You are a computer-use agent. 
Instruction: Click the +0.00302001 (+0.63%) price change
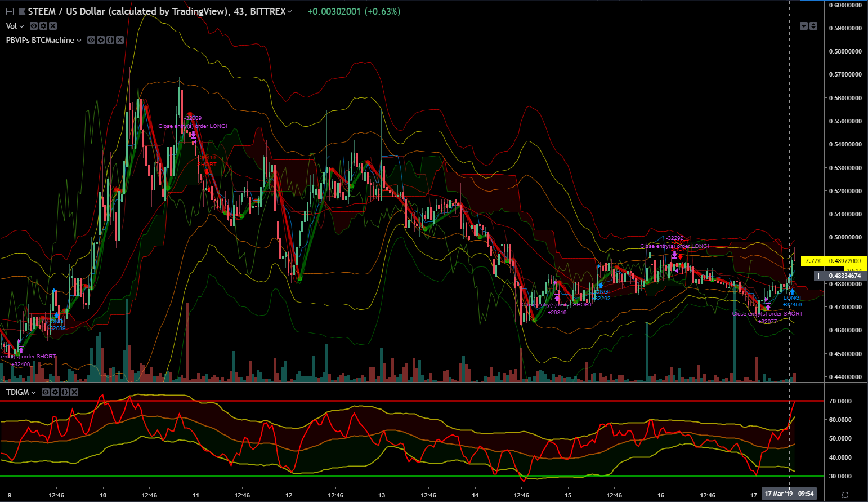pyautogui.click(x=354, y=11)
